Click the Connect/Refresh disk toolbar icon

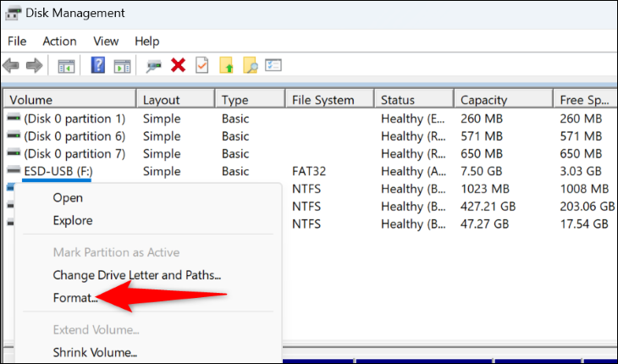pyautogui.click(x=153, y=66)
